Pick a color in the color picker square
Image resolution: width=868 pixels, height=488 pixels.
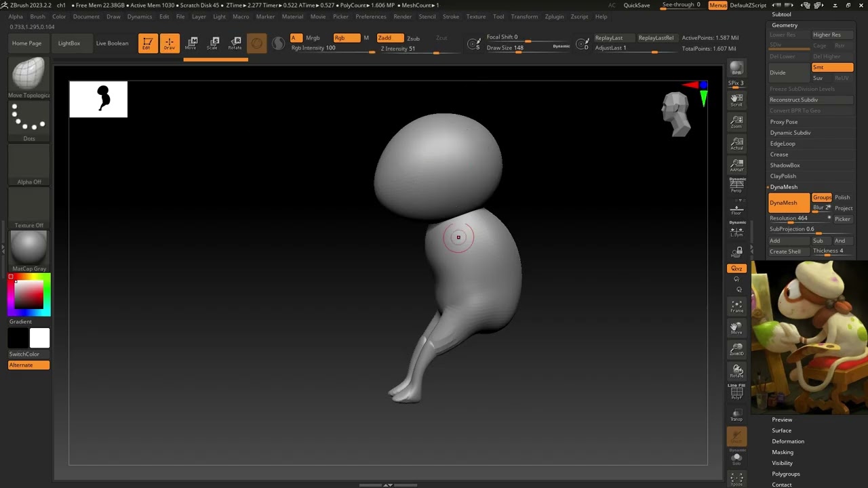pos(29,295)
